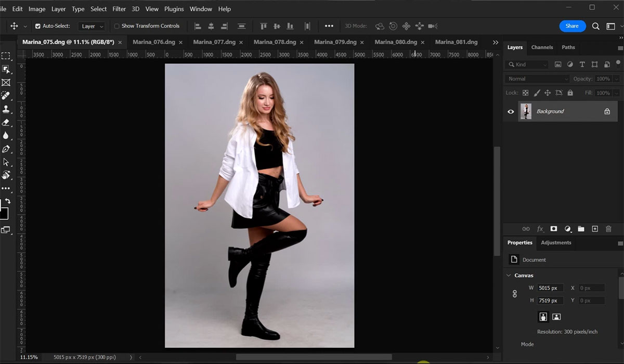Switch to the Adjustments panel tab
This screenshot has height=364, width=624.
coord(556,243)
